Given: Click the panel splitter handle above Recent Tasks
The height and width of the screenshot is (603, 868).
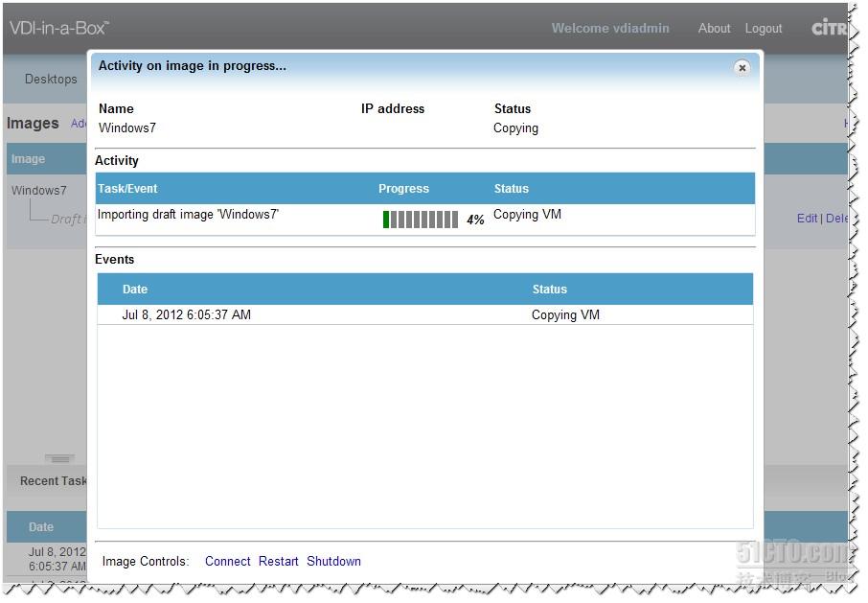Looking at the screenshot, I should (59, 458).
